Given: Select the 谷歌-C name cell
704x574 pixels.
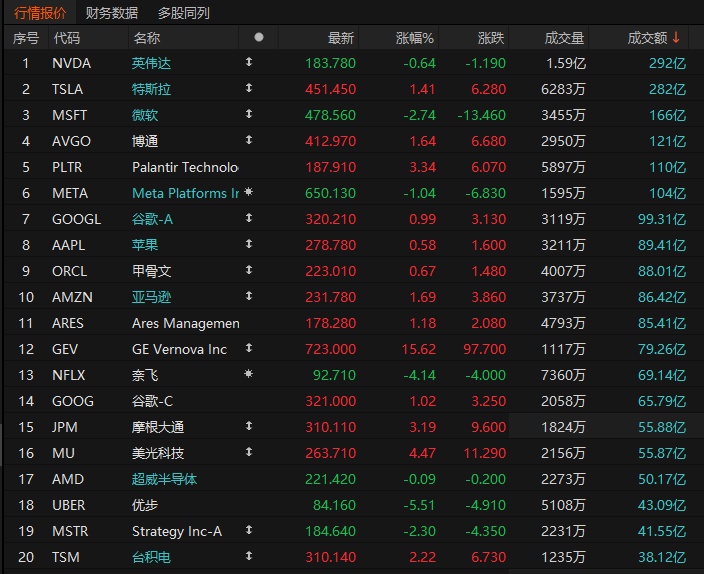Looking at the screenshot, I should tap(152, 402).
